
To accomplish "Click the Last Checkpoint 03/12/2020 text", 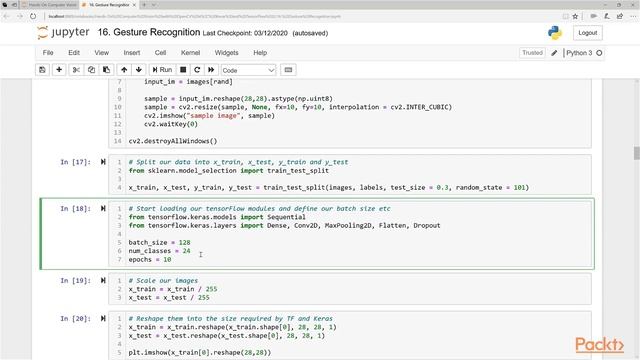I will 245,33.
